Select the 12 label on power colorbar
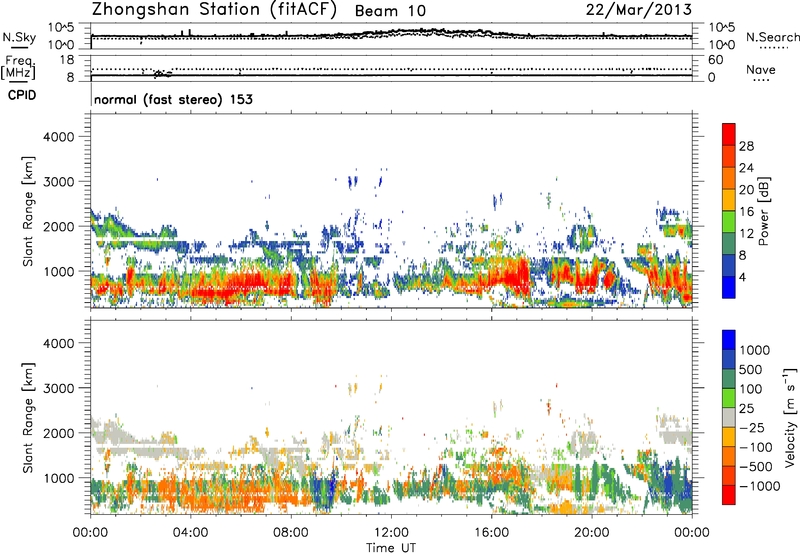 tap(746, 234)
